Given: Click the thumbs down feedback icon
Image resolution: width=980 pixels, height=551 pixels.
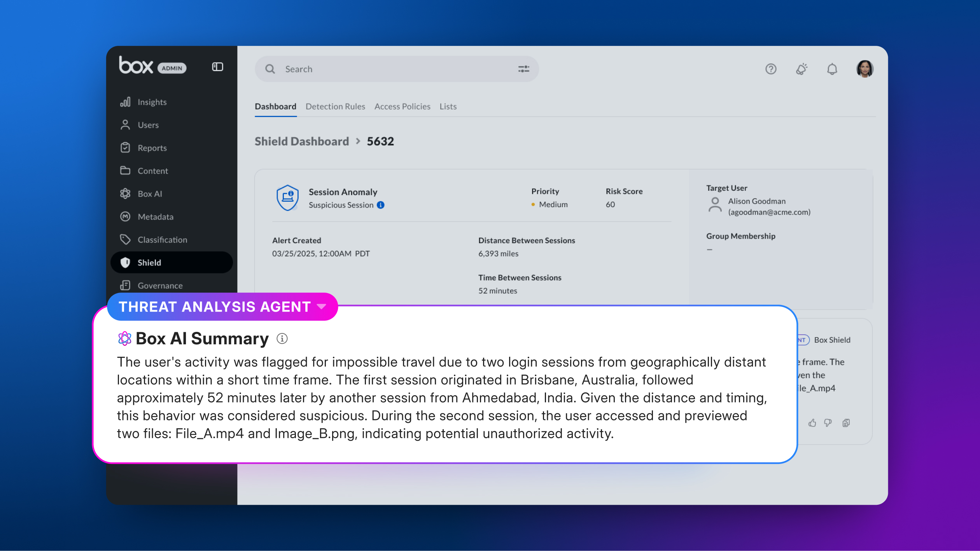Looking at the screenshot, I should [x=828, y=423].
